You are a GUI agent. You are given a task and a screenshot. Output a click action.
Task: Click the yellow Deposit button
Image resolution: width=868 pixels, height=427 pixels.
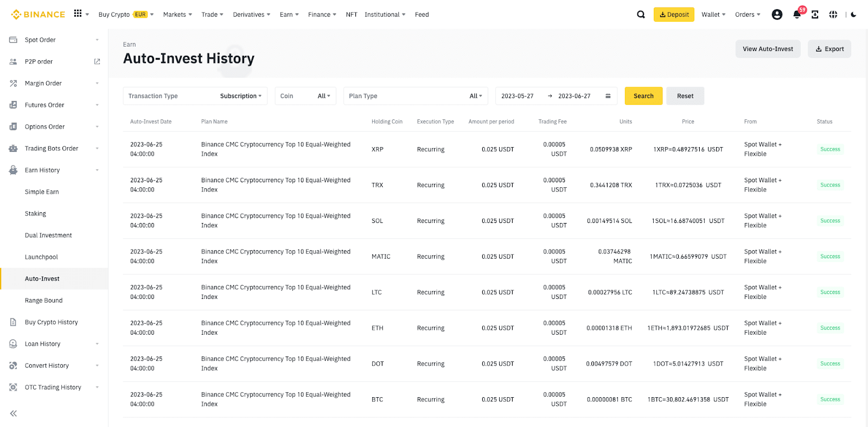point(674,15)
